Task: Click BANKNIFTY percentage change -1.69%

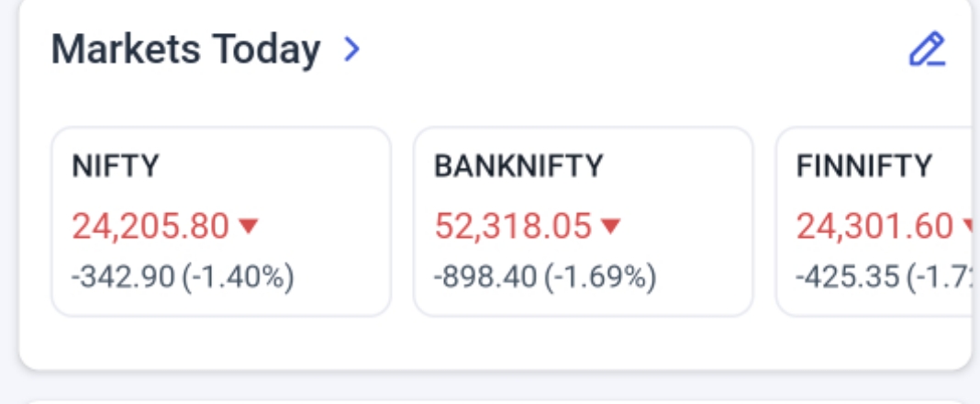Action: pyautogui.click(x=601, y=276)
